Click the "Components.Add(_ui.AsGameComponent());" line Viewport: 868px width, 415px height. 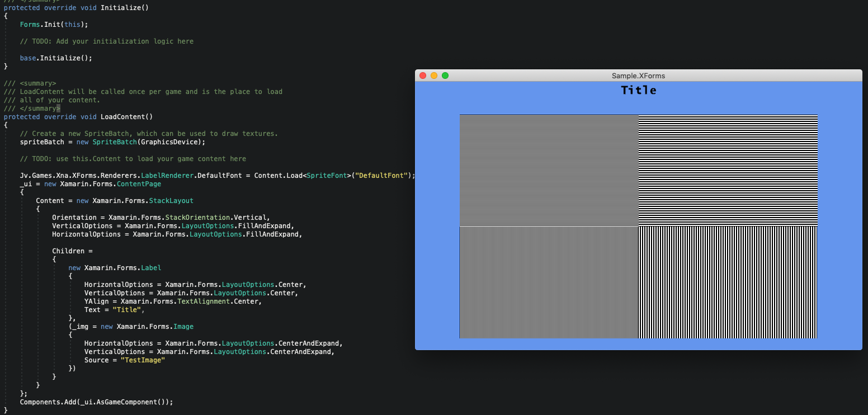click(x=96, y=402)
